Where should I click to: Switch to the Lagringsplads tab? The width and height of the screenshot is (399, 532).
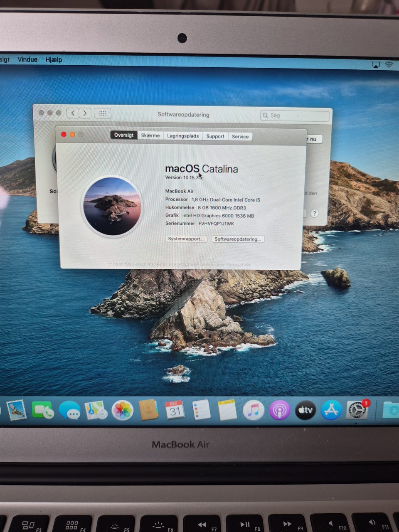point(183,136)
